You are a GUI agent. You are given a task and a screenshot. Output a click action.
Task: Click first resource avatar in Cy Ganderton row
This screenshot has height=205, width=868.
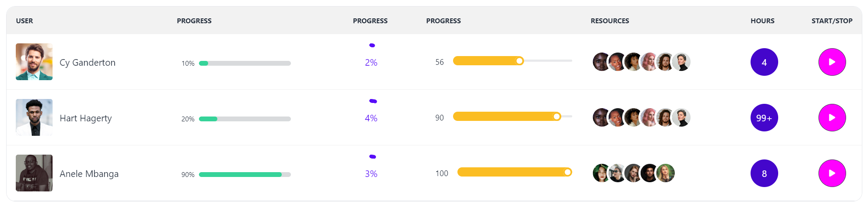601,62
